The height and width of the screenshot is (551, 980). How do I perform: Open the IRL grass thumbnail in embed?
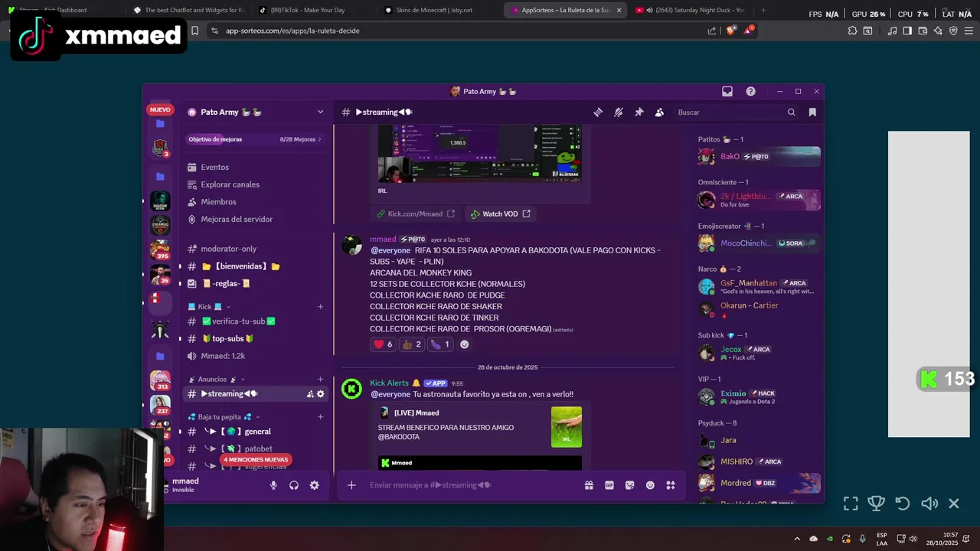[x=567, y=427]
